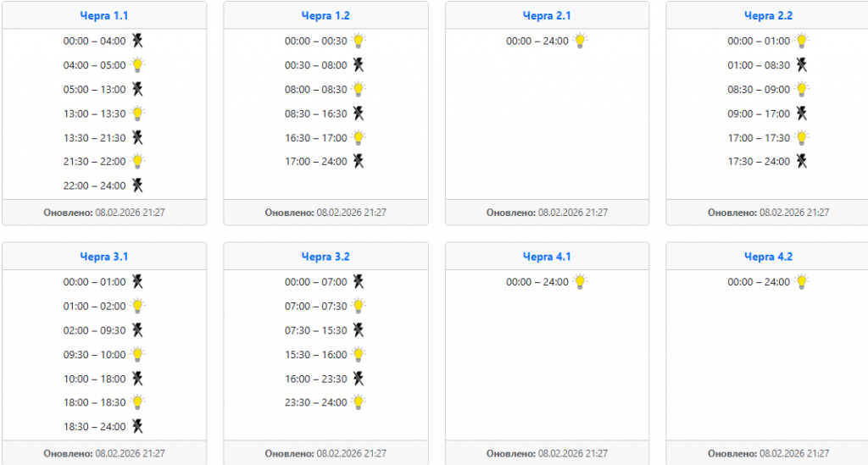Click the power-off icon beside 01:00 – 08:30 in Черга 2.2

[x=801, y=65]
